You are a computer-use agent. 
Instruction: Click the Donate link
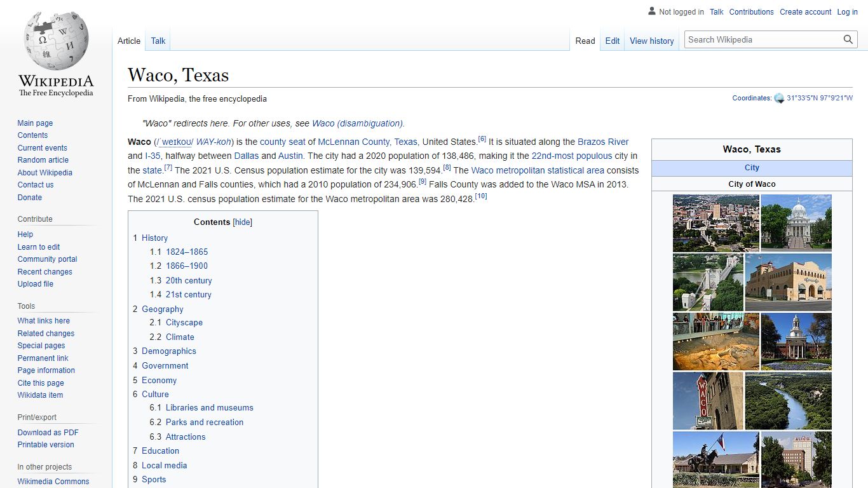click(29, 198)
